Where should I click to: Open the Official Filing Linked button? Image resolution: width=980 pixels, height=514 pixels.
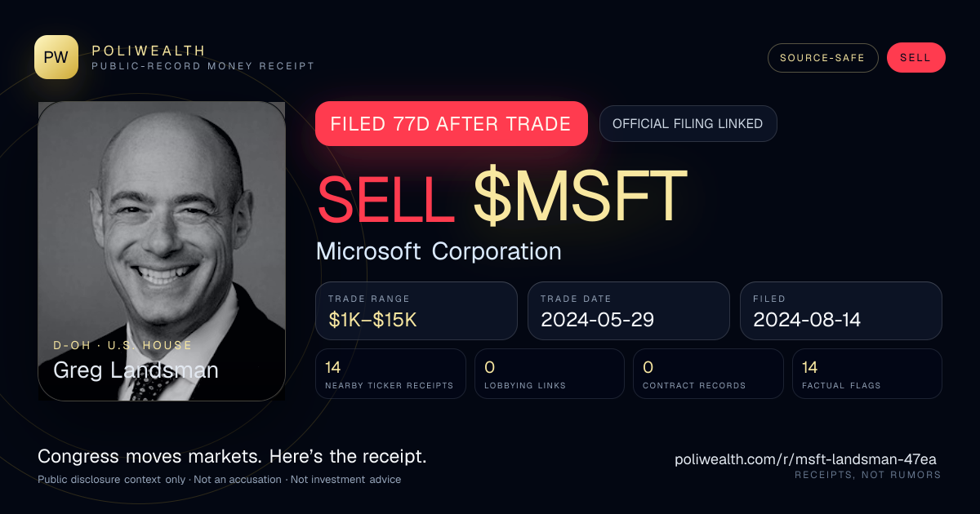(x=688, y=124)
